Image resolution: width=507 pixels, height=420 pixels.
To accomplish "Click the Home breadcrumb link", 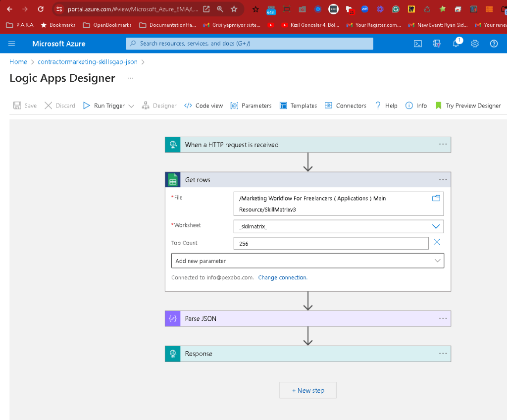I will 18,62.
